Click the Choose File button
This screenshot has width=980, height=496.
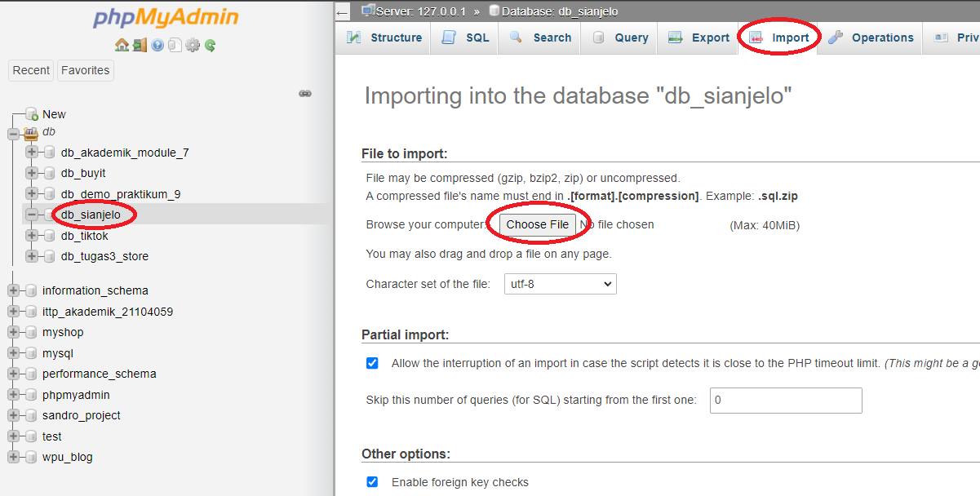[538, 224]
